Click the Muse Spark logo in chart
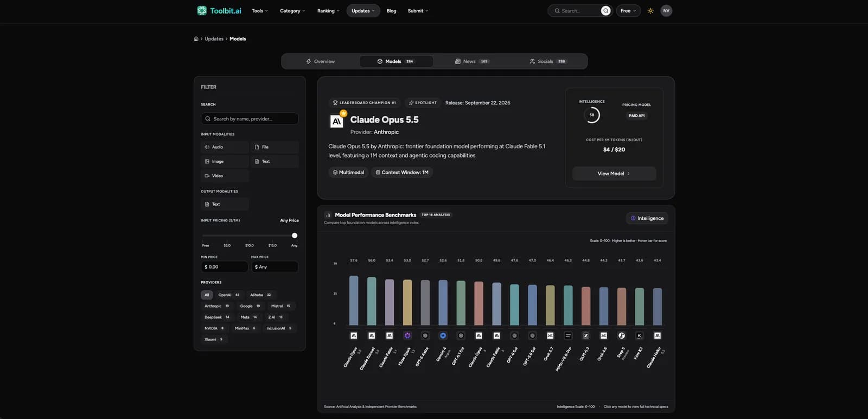The height and width of the screenshot is (419, 868). coord(407,335)
